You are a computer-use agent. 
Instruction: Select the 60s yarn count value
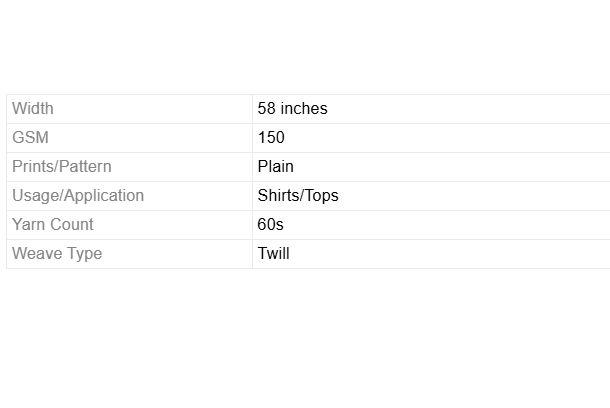(x=270, y=224)
